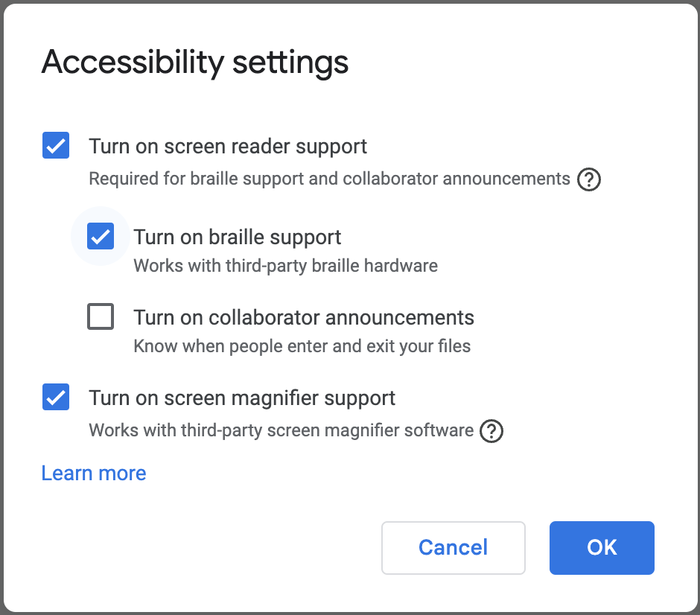Untick the screen magnifier support checkbox

56,397
